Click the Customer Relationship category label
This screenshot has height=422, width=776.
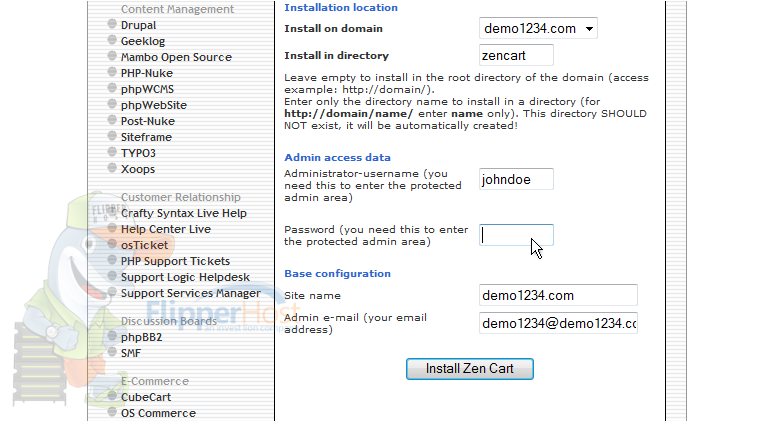point(181,197)
